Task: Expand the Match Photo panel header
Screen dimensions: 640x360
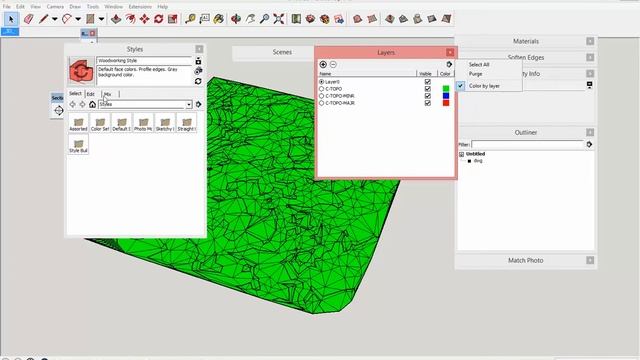Action: tap(526, 260)
